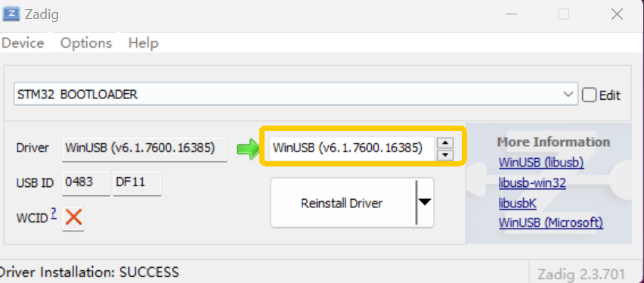Click the Reinstall Driver button

click(x=342, y=203)
